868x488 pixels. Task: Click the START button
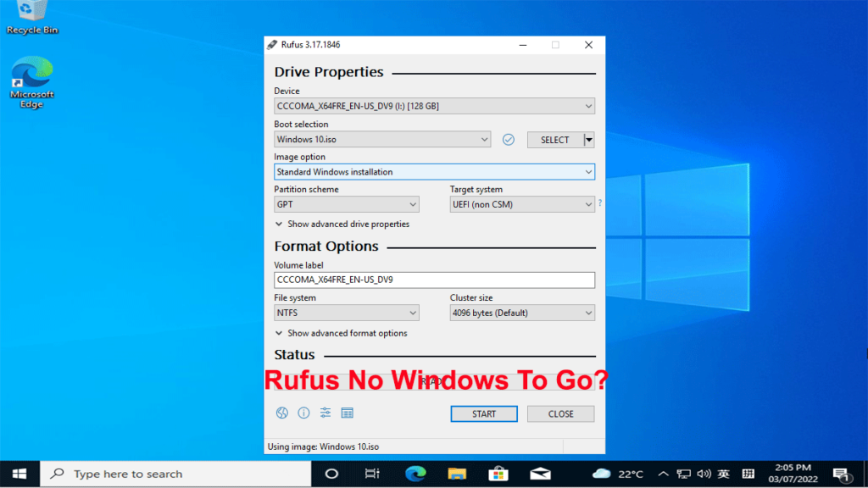pos(484,413)
